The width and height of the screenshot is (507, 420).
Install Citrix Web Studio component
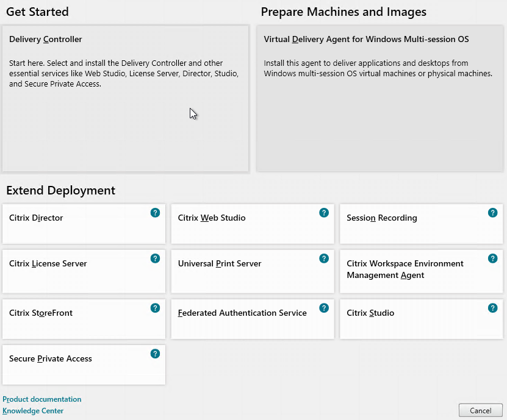(253, 224)
